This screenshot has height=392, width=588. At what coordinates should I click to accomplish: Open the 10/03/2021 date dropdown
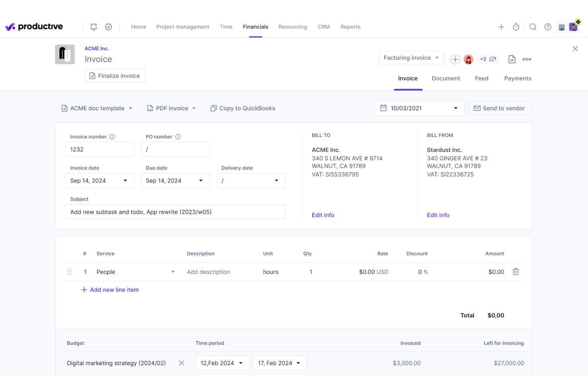(420, 108)
